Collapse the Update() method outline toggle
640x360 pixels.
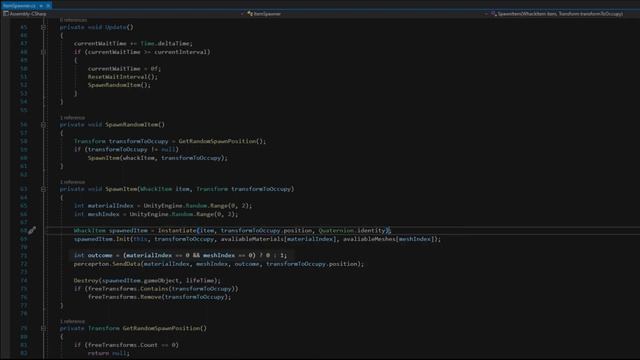43,27
